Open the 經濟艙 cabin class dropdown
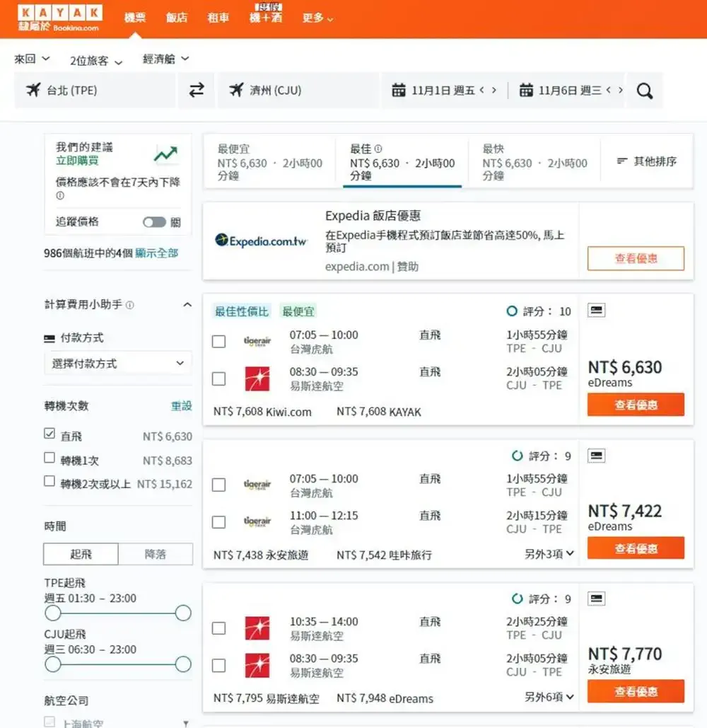The image size is (707, 728). 165,59
